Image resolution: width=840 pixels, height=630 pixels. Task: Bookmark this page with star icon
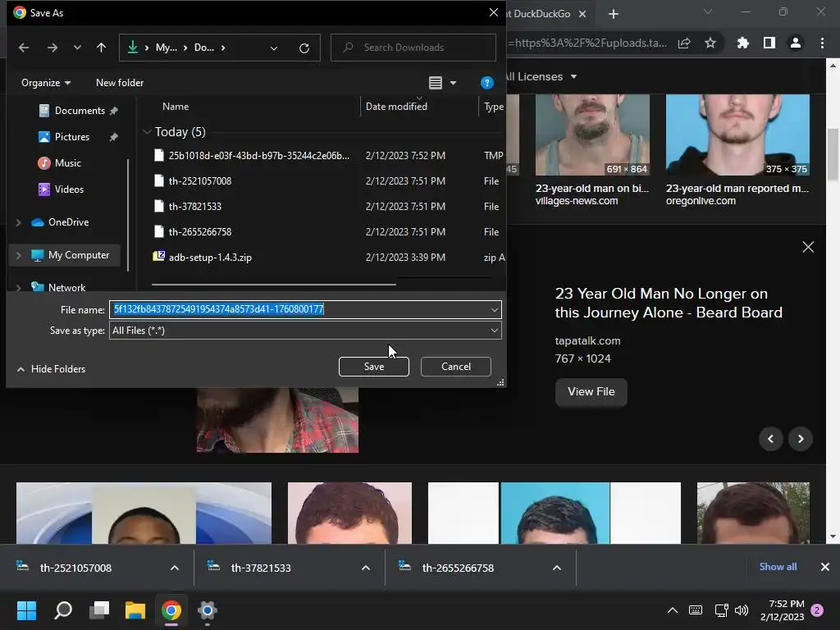coord(710,43)
